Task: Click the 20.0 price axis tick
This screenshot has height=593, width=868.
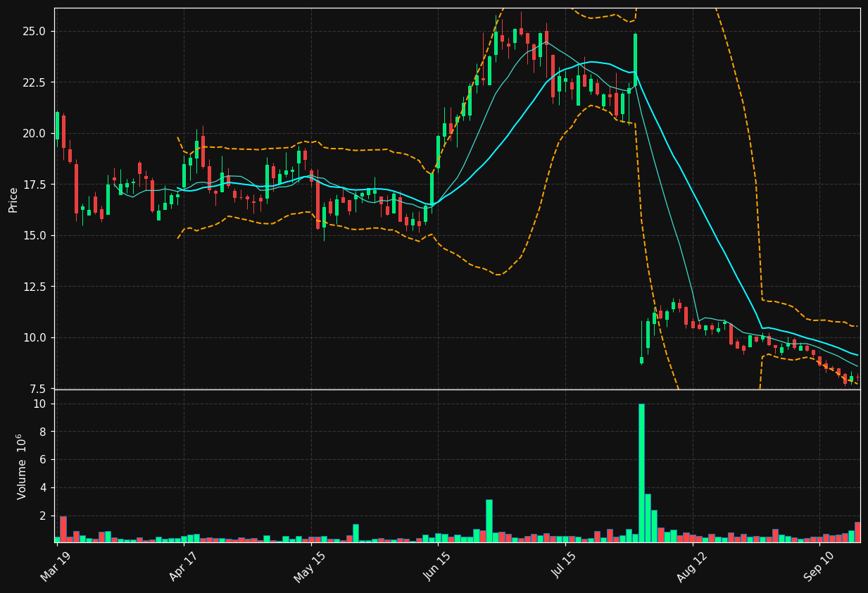Action: click(x=34, y=134)
